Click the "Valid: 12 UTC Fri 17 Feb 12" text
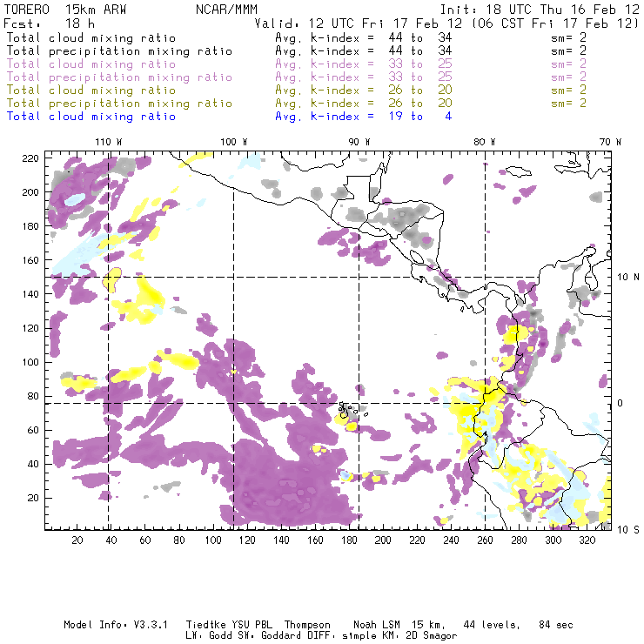Viewport: 644px width, 644px height. coord(359,23)
